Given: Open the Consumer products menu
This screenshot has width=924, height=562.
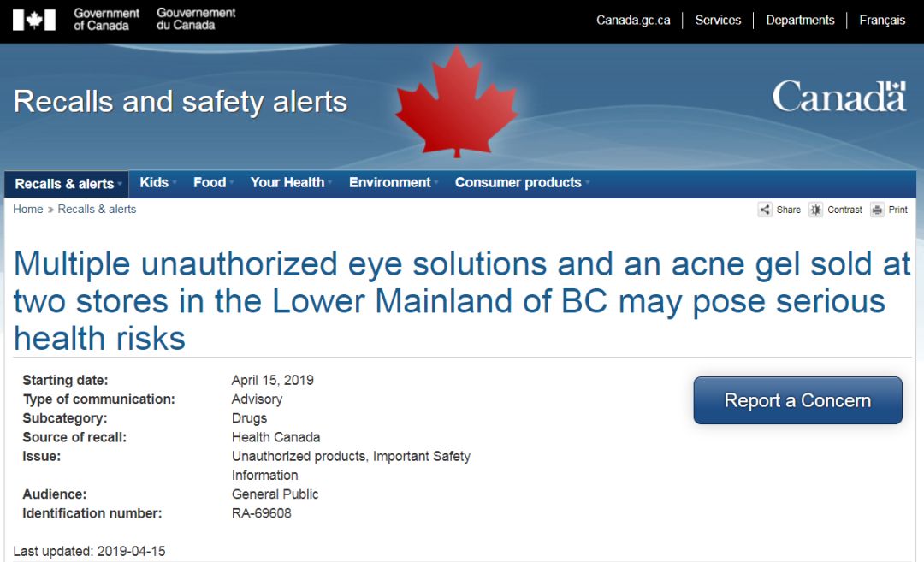Looking at the screenshot, I should coord(520,182).
